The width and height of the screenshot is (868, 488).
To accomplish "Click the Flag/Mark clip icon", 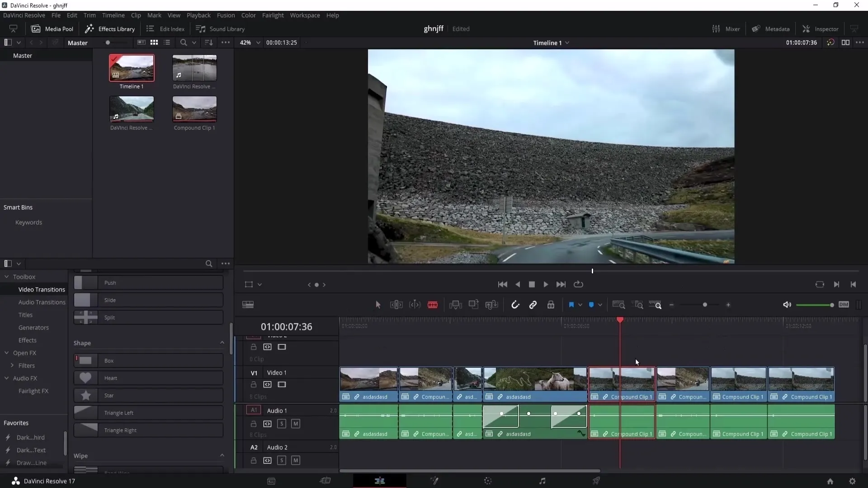I will point(571,305).
